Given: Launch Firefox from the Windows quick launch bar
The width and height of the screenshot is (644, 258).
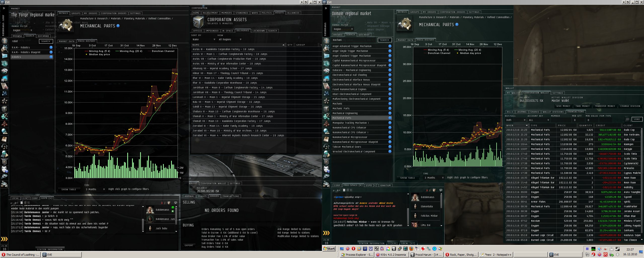Looking at the screenshot, I should [x=411, y=249].
